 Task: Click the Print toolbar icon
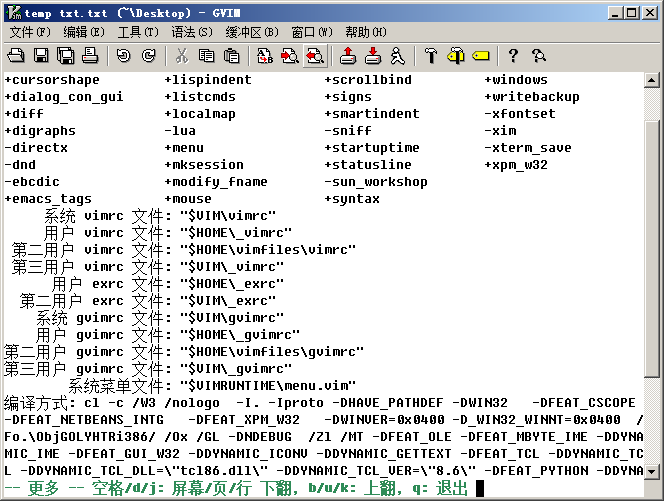click(x=90, y=56)
